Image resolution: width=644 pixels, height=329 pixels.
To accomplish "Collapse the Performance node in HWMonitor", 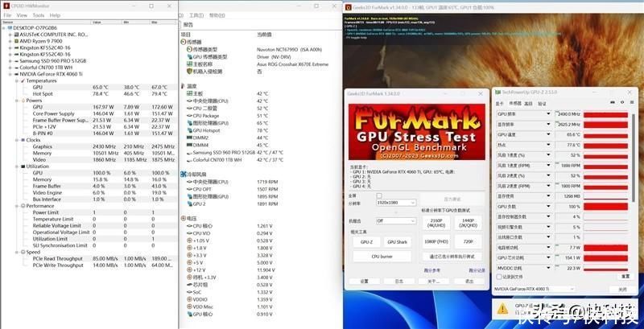I will (17, 206).
